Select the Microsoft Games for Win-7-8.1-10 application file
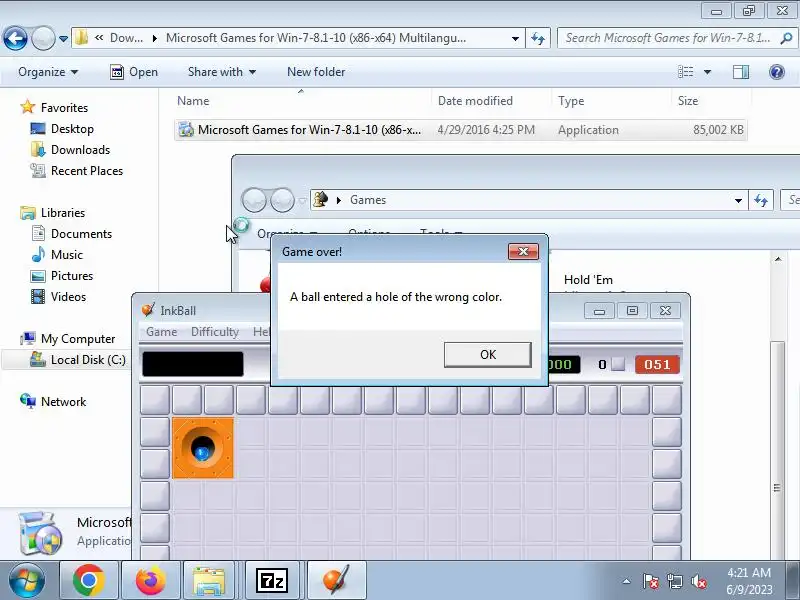Screen dimensions: 800x600 tap(461, 130)
